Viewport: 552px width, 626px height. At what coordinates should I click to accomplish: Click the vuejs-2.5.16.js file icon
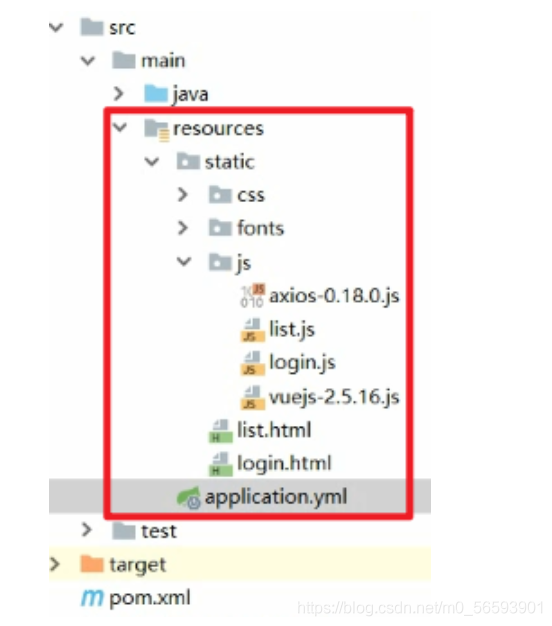pos(252,397)
